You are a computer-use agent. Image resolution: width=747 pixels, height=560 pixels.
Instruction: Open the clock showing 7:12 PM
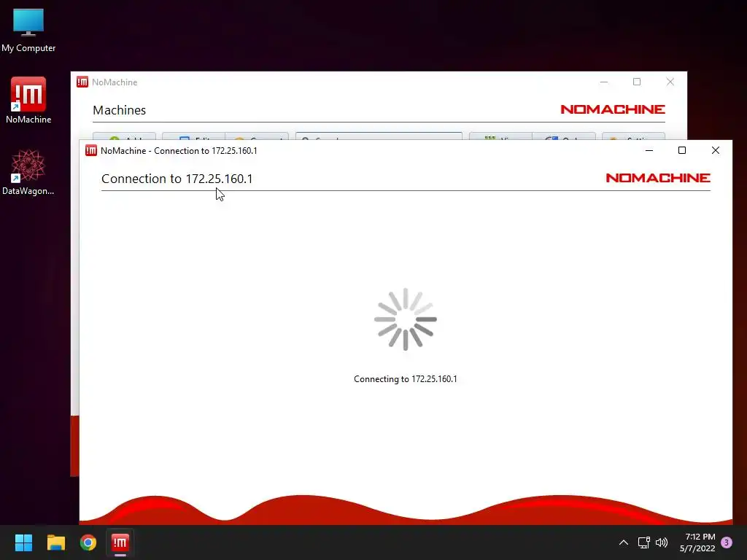coord(697,542)
